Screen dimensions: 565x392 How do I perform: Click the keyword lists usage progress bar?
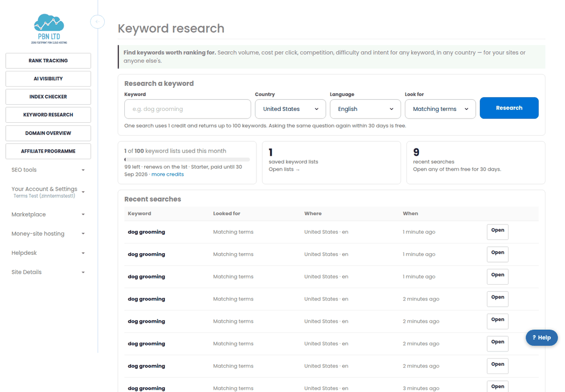point(187,159)
